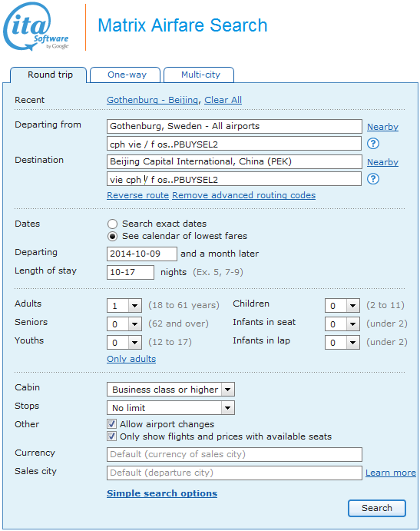Select Search exact dates option
Screen dimensions: 420x531
(x=112, y=224)
